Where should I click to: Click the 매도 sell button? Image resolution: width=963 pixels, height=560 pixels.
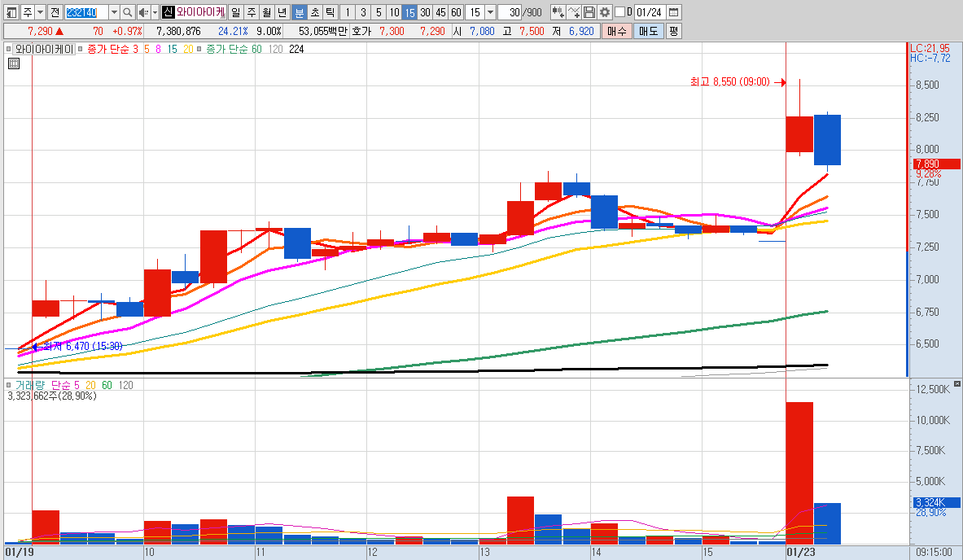point(649,31)
